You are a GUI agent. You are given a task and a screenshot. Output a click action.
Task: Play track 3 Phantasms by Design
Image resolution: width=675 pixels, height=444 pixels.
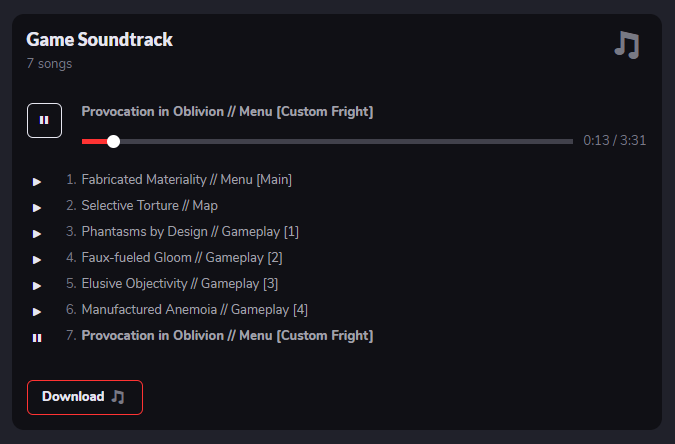click(37, 234)
